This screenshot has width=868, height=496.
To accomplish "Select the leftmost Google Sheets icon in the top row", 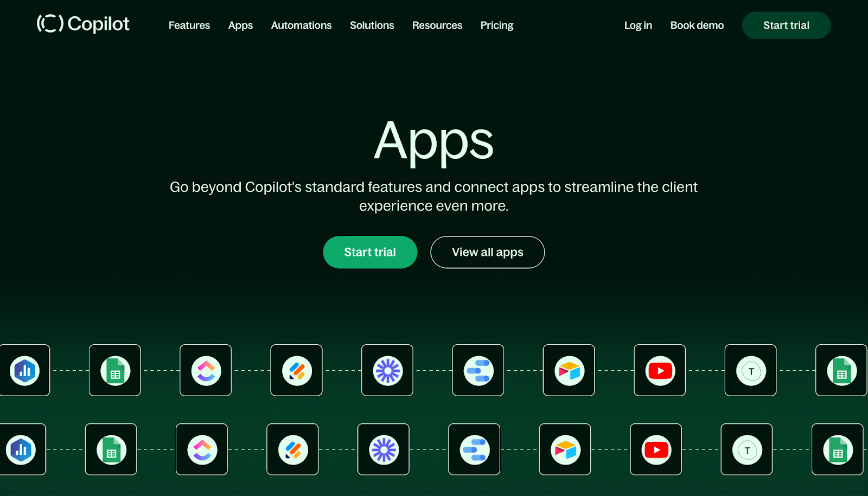I will click(x=115, y=370).
